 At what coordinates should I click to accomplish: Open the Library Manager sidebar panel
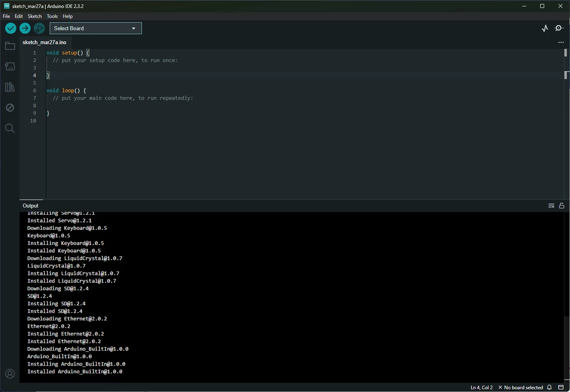pyautogui.click(x=10, y=87)
